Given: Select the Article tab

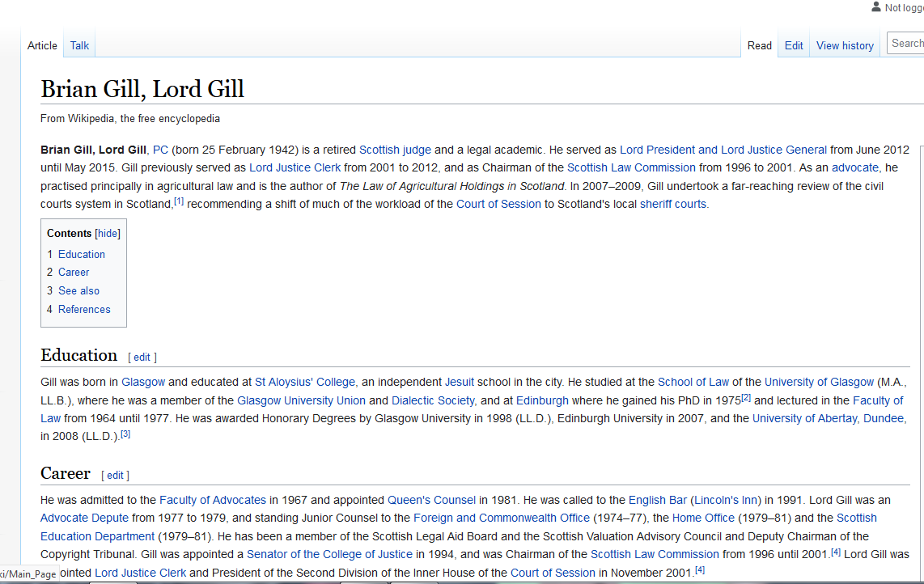Looking at the screenshot, I should [x=42, y=45].
